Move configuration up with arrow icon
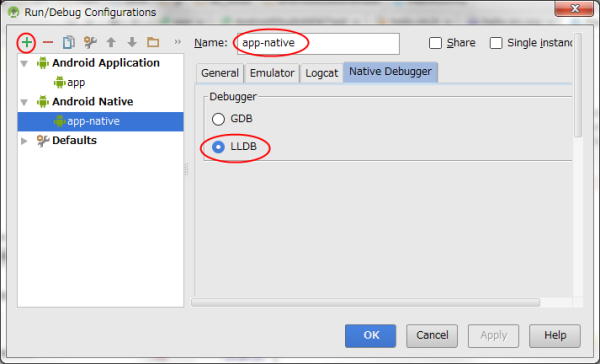This screenshot has width=600, height=364. point(111,42)
